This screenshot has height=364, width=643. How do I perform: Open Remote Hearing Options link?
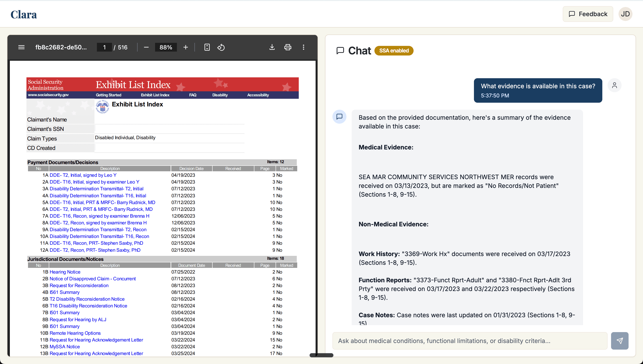[x=75, y=333]
